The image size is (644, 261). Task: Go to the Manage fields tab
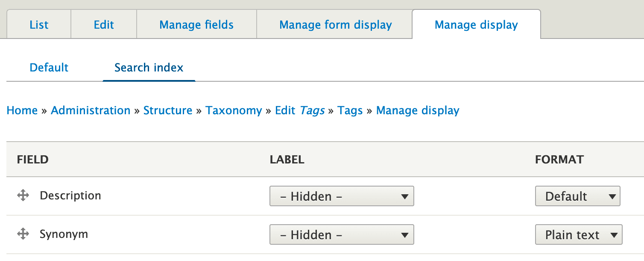(x=196, y=25)
